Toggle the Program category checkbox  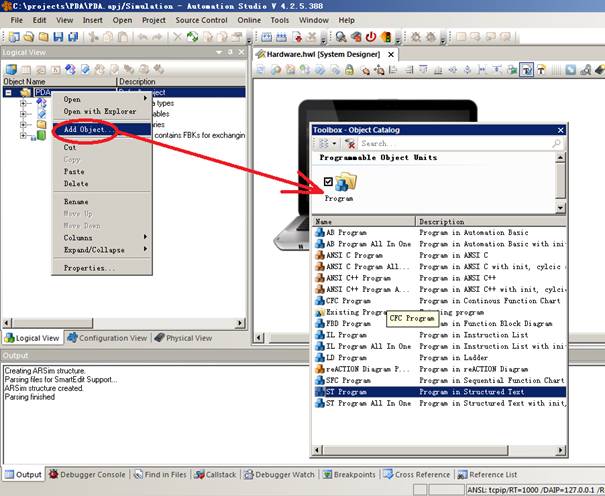(x=329, y=181)
